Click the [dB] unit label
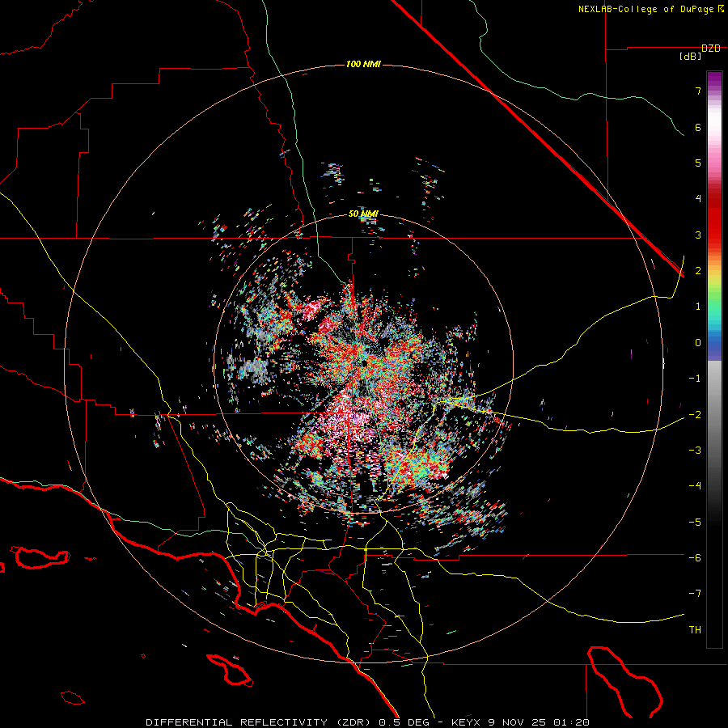The image size is (728, 728). point(691,57)
